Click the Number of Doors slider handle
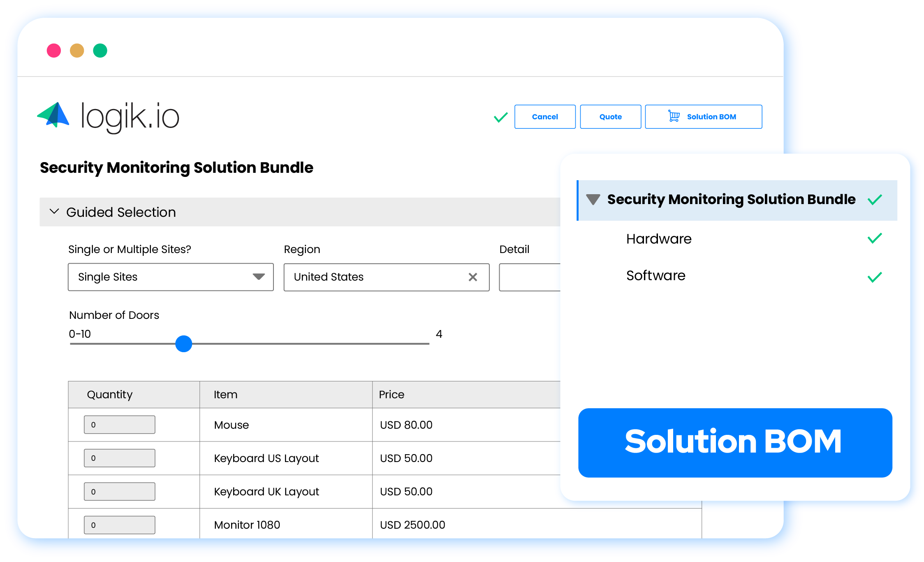 pos(184,344)
